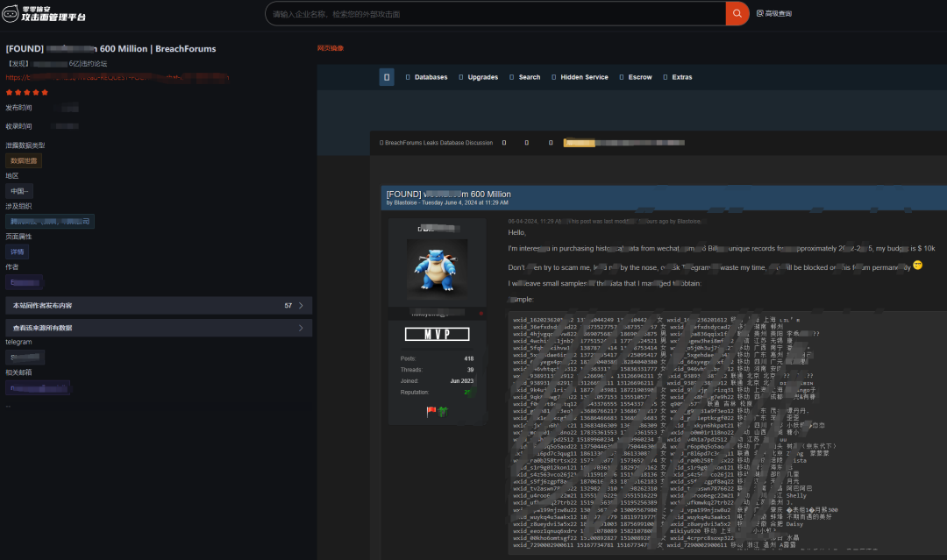Click the related email tag under 相关邮箱
947x560 pixels.
38,388
